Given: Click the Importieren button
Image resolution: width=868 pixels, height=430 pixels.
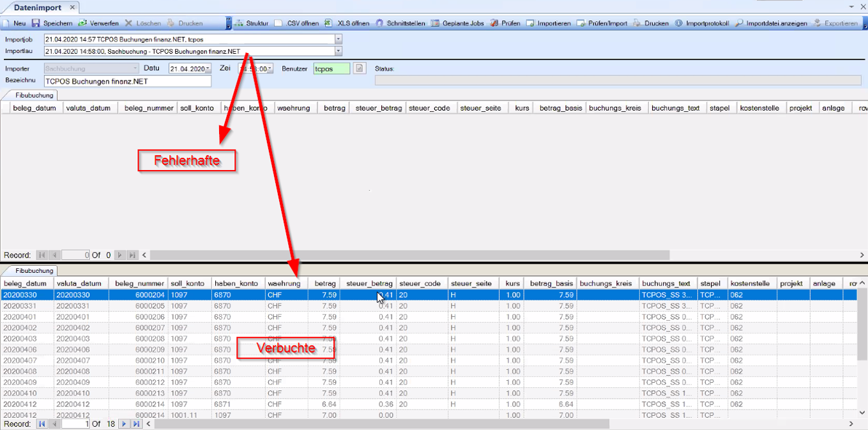Looking at the screenshot, I should [x=549, y=23].
